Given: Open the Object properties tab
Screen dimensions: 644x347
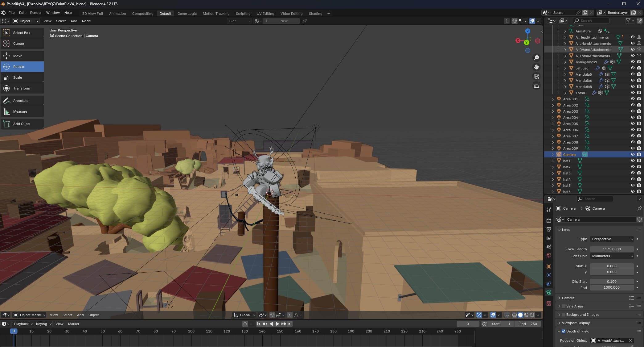Looking at the screenshot, I should (x=549, y=266).
